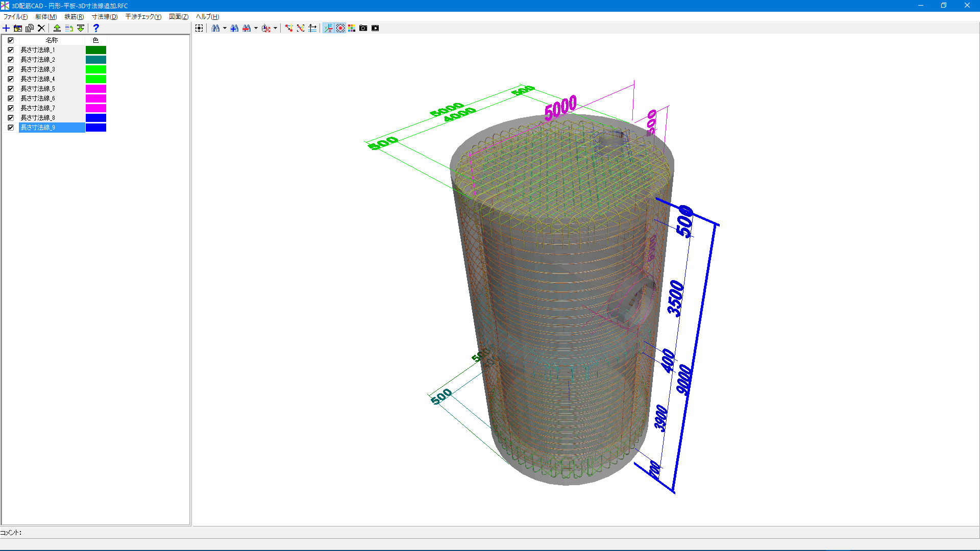The width and height of the screenshot is (980, 551).
Task: Uncheck the 長さ寸法線_1 checkbox
Action: point(11,50)
